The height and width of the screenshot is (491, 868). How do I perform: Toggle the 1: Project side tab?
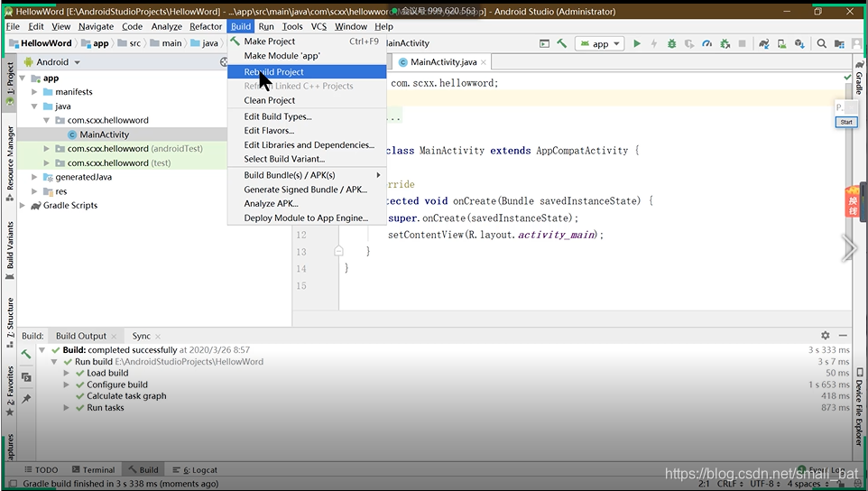pos(10,83)
